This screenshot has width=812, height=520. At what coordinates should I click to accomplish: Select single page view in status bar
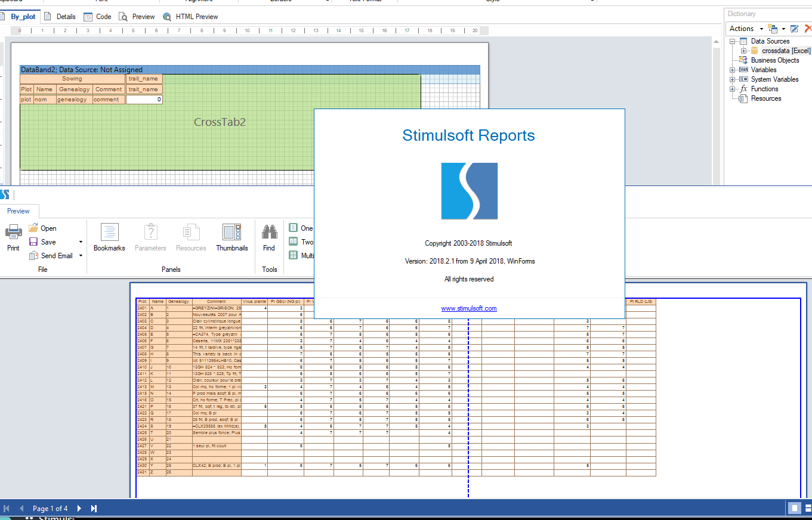tap(794, 509)
